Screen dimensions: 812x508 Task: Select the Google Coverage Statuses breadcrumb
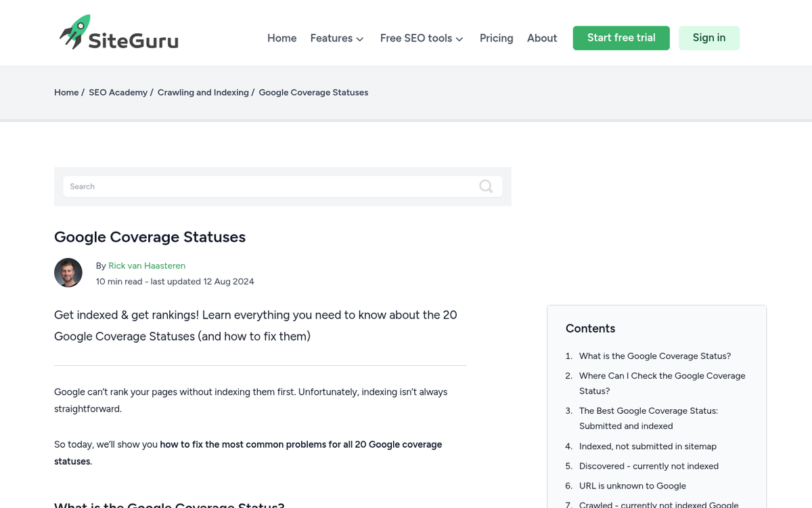[x=313, y=92]
